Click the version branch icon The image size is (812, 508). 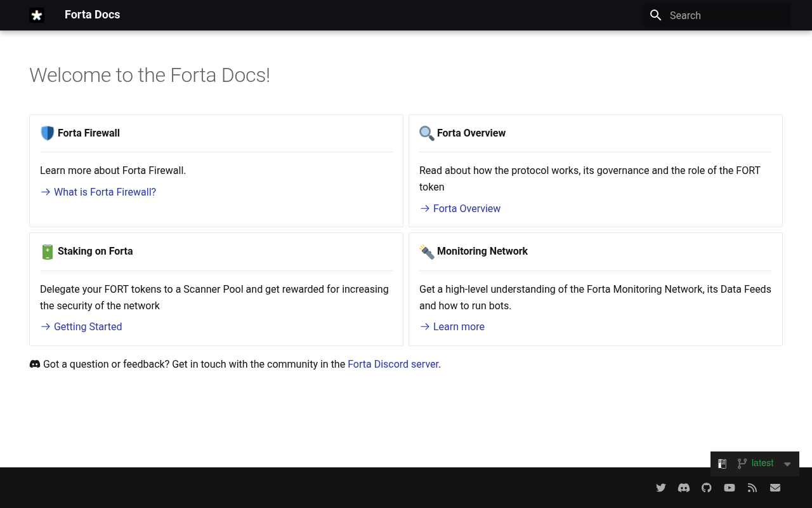(742, 464)
